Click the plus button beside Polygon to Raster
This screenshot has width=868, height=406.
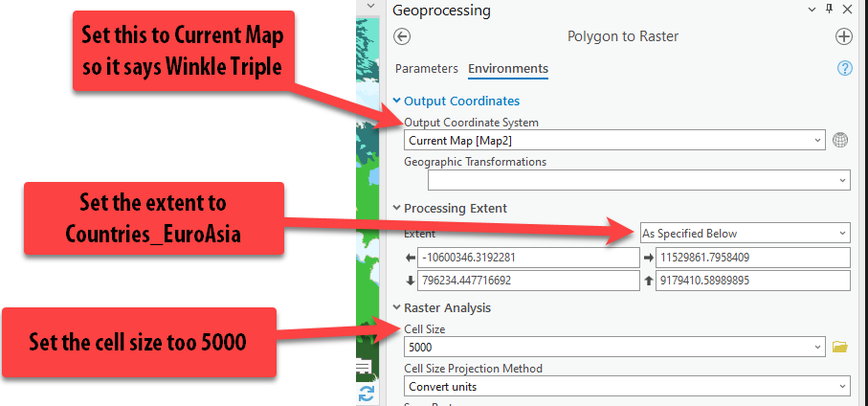pos(843,36)
